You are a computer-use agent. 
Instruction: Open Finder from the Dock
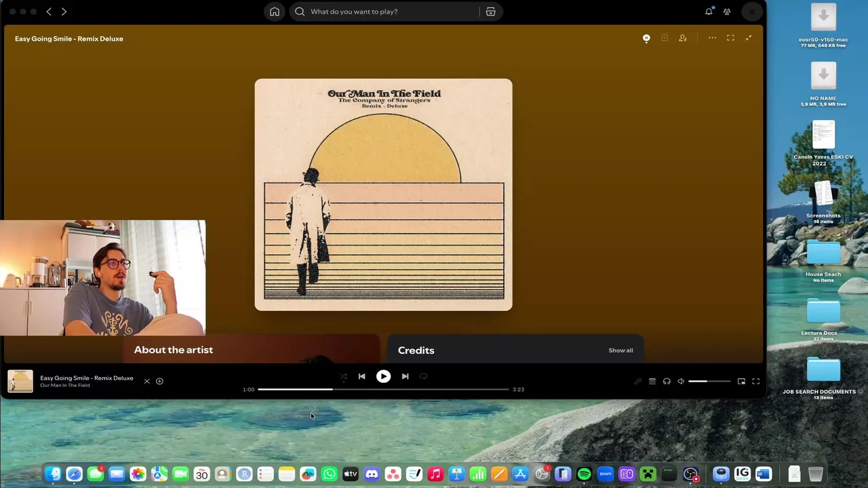coord(53,474)
